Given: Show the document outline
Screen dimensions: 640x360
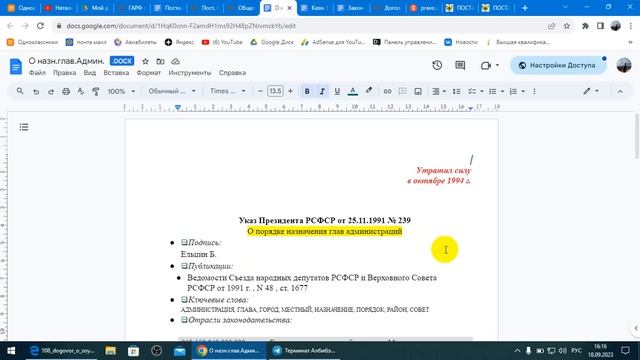Looking at the screenshot, I should click(x=24, y=127).
